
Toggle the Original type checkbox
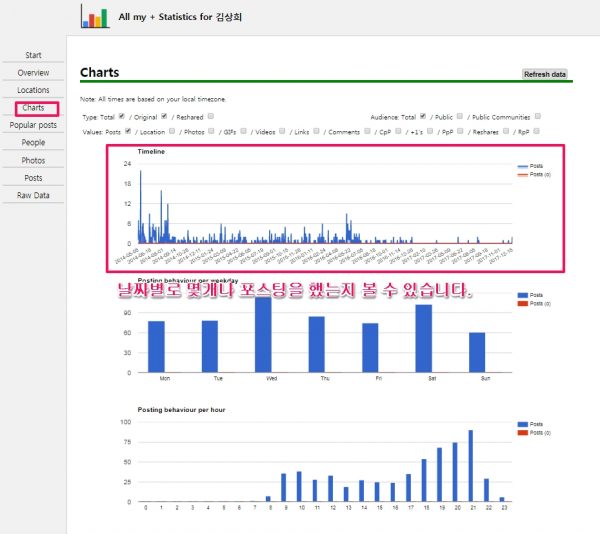click(164, 116)
